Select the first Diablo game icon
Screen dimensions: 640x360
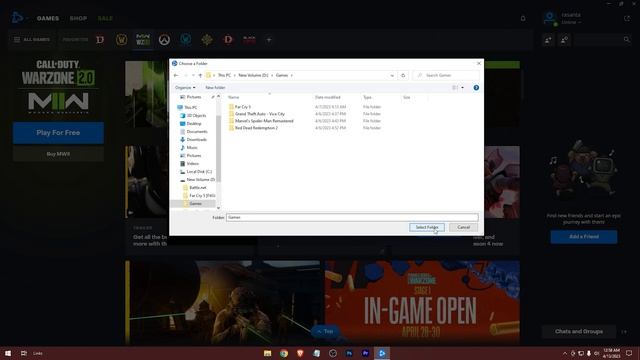click(x=100, y=40)
